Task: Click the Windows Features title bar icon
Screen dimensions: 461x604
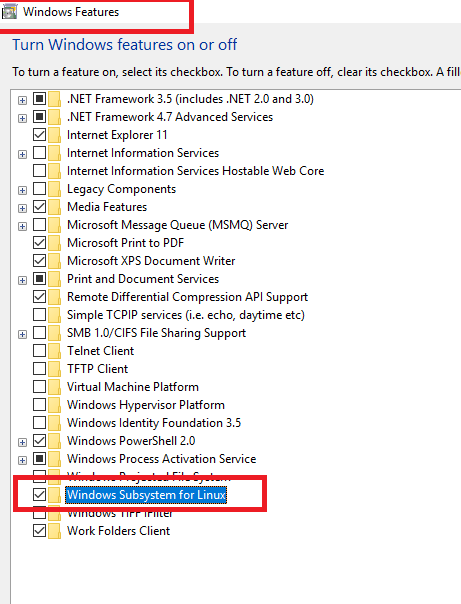Action: 9,12
